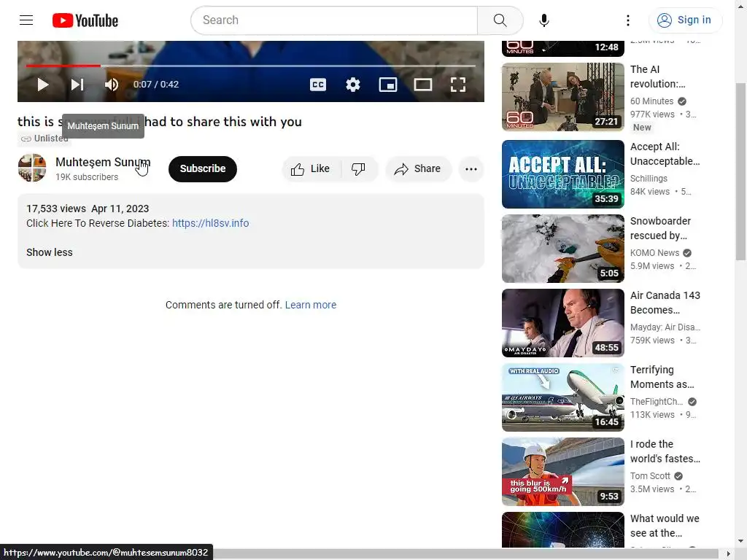Enable miniplayer mode
This screenshot has width=747, height=560.
388,85
